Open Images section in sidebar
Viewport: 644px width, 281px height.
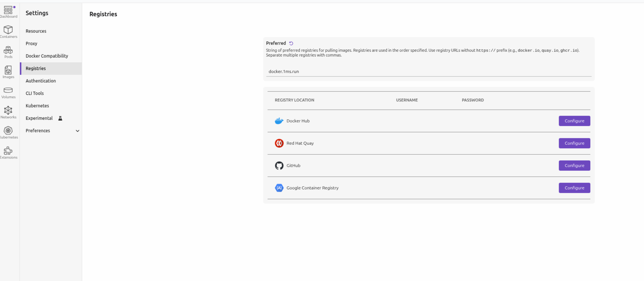pyautogui.click(x=8, y=72)
